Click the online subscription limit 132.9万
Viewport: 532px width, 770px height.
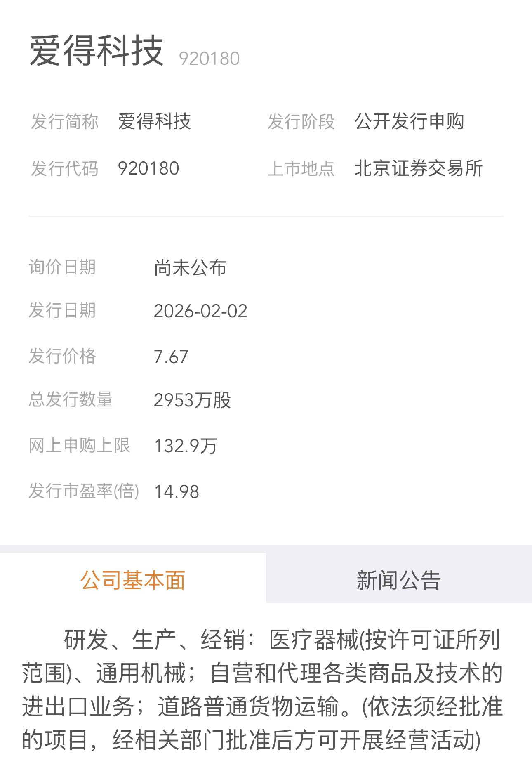tap(186, 446)
